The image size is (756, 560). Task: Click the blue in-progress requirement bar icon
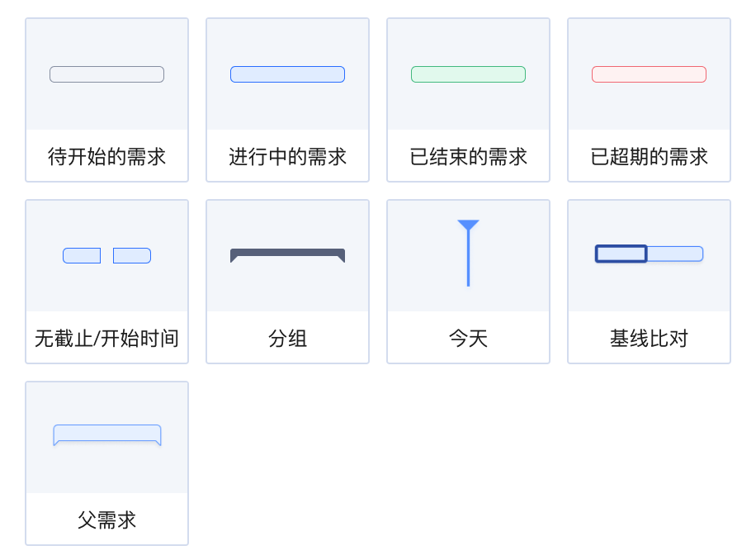[x=287, y=74]
